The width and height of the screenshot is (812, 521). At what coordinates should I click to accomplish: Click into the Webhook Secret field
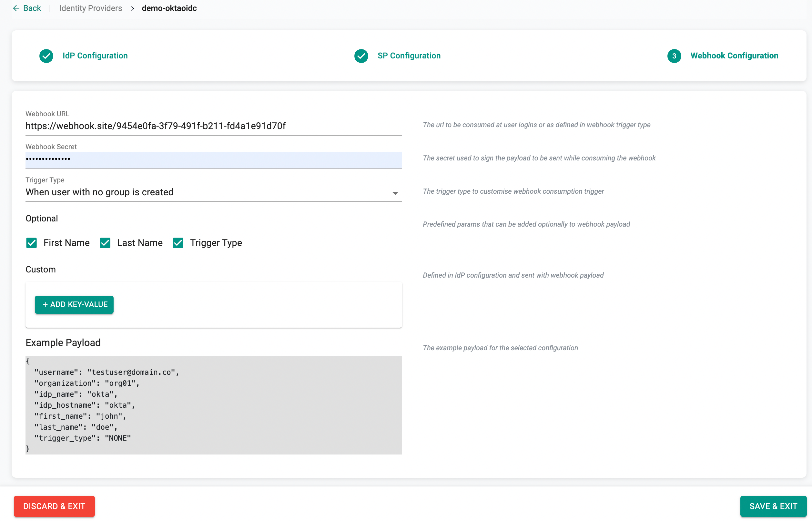(x=213, y=159)
